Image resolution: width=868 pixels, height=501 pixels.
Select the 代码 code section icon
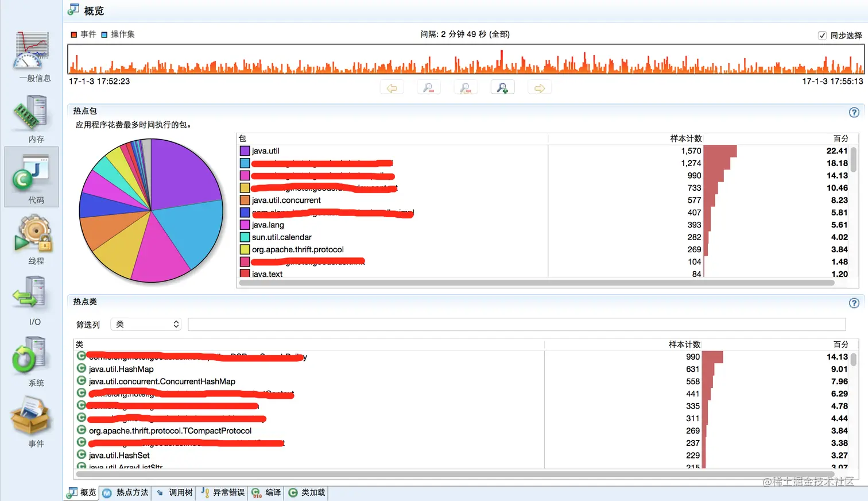(x=32, y=177)
